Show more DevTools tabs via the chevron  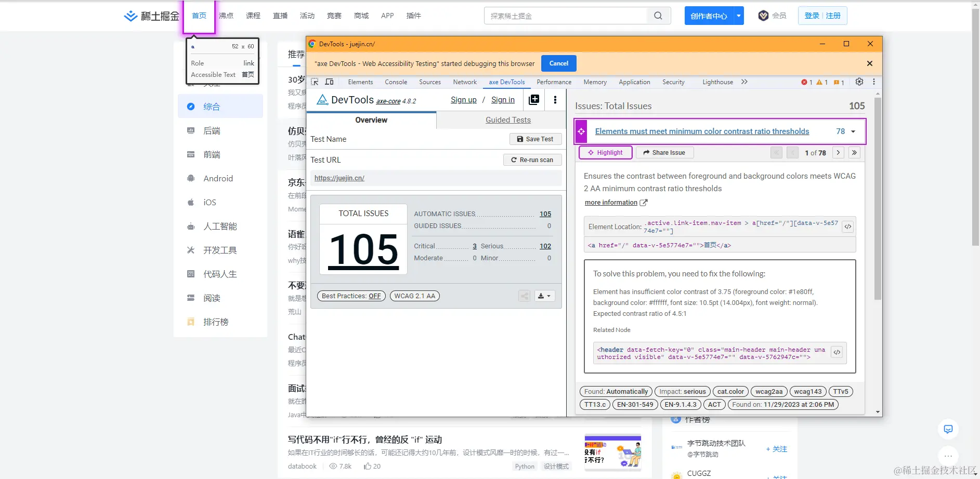tap(744, 82)
